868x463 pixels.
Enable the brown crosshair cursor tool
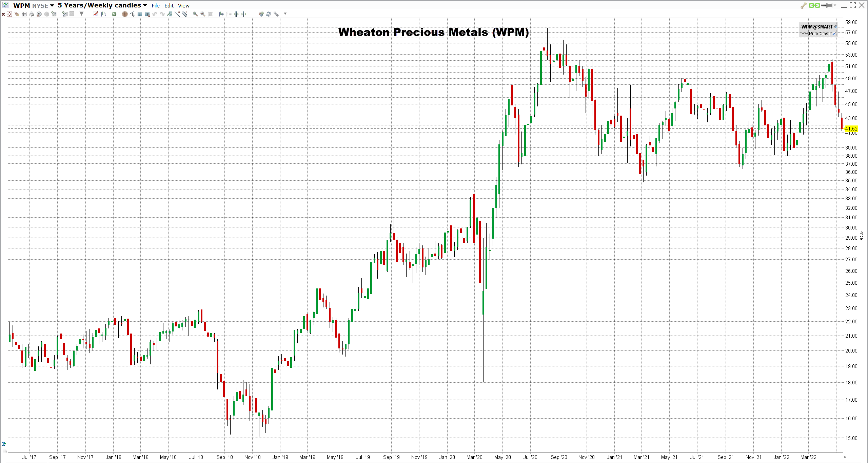(x=125, y=14)
